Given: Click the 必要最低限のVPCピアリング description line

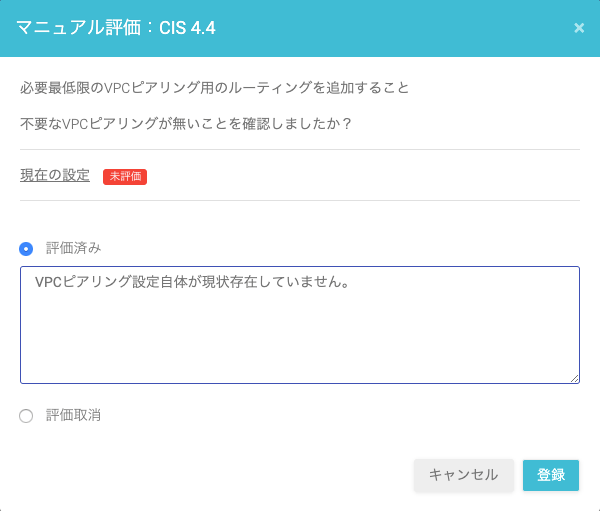Looking at the screenshot, I should (x=215, y=88).
